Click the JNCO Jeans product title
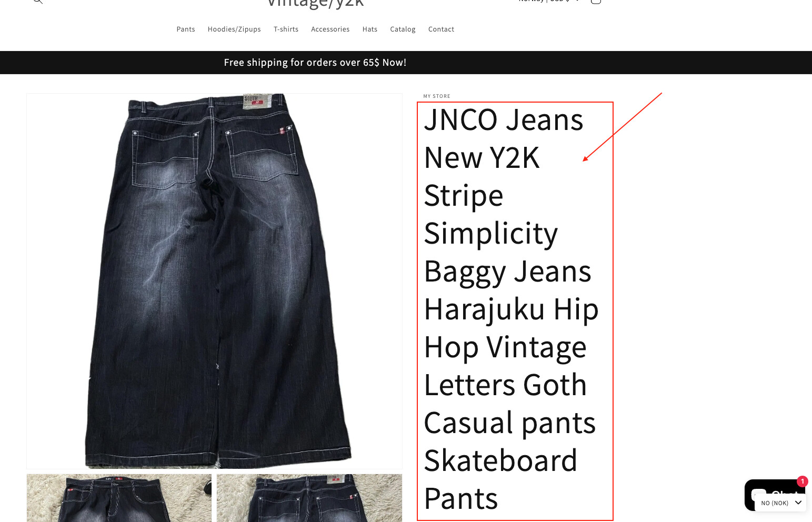The width and height of the screenshot is (812, 522). (511, 309)
